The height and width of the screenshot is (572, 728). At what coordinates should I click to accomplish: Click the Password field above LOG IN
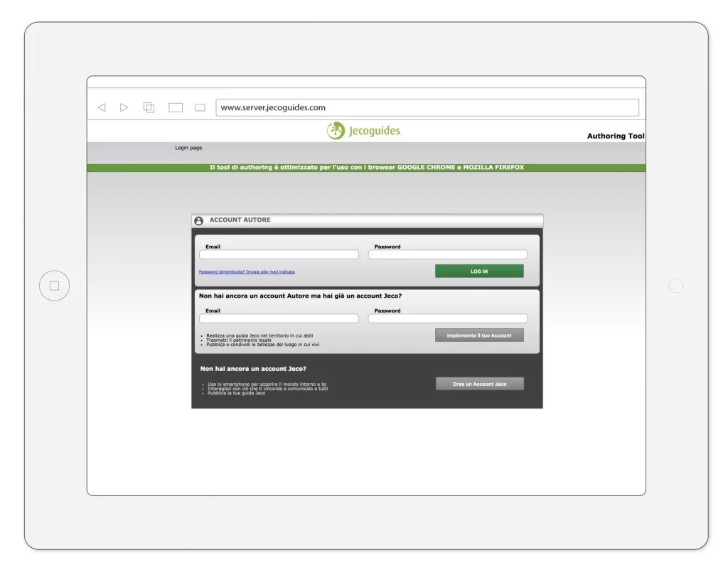(x=447, y=254)
